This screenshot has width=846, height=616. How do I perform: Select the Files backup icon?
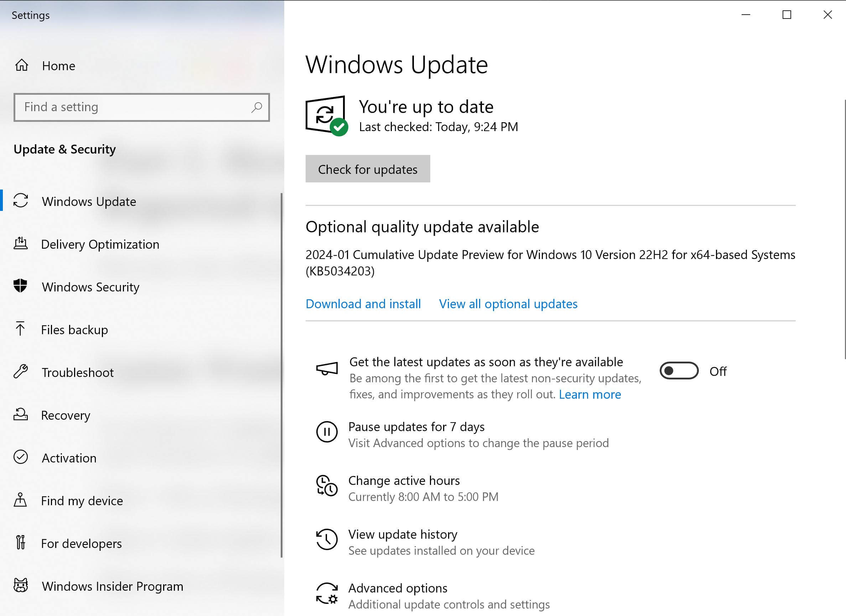[x=21, y=330]
